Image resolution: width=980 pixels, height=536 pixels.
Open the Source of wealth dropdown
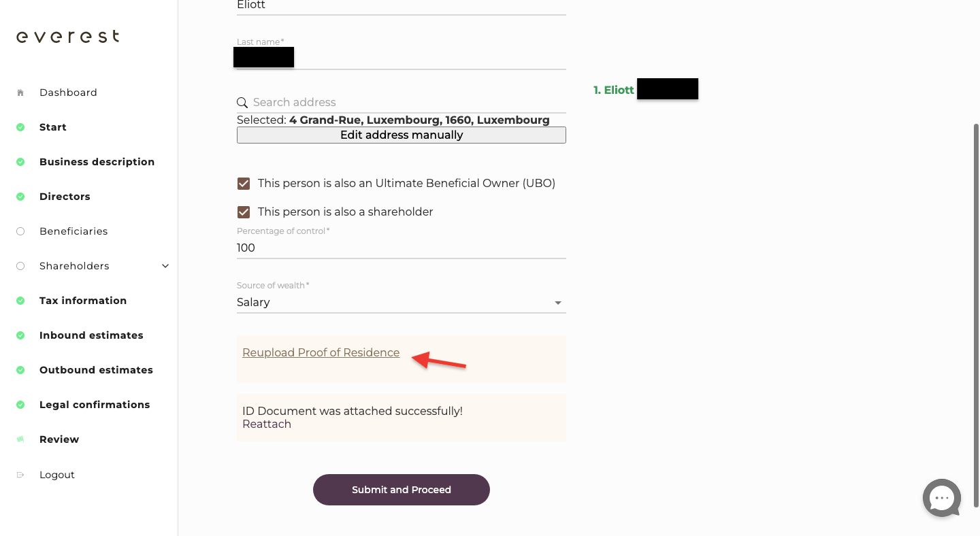point(401,302)
